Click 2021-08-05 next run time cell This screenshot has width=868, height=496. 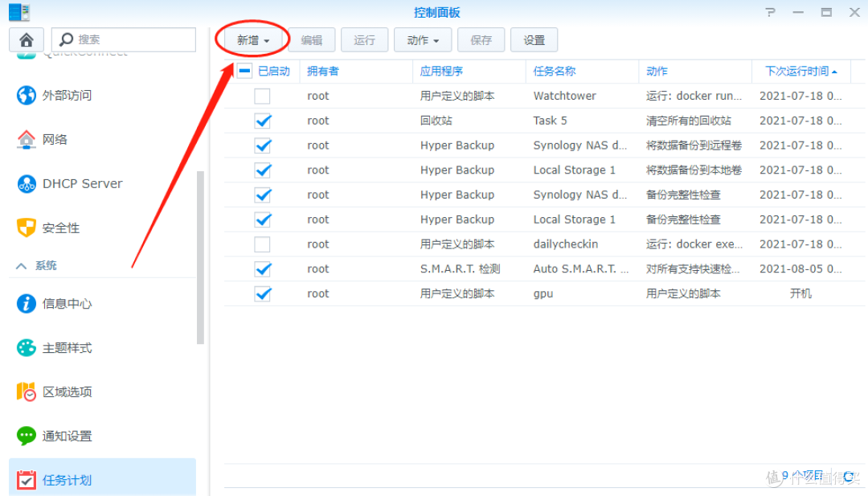[800, 269]
